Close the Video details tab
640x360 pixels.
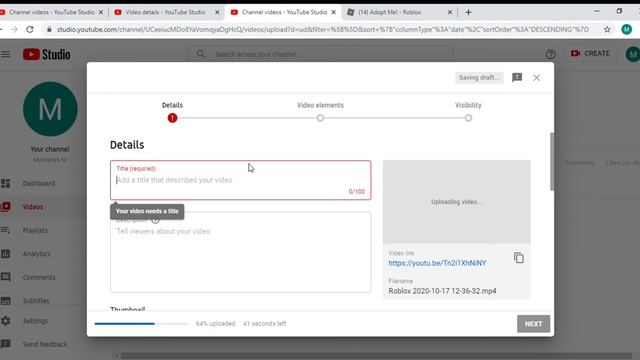coord(217,12)
